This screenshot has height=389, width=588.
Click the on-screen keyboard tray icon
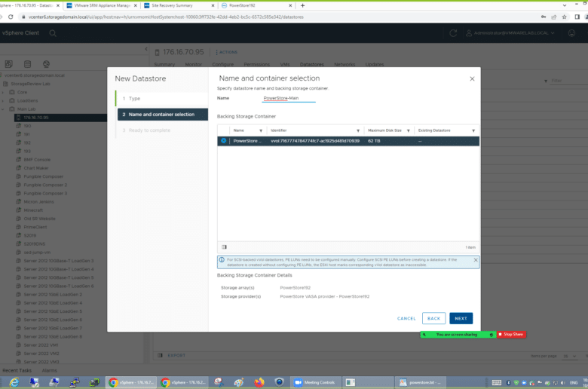(x=497, y=382)
